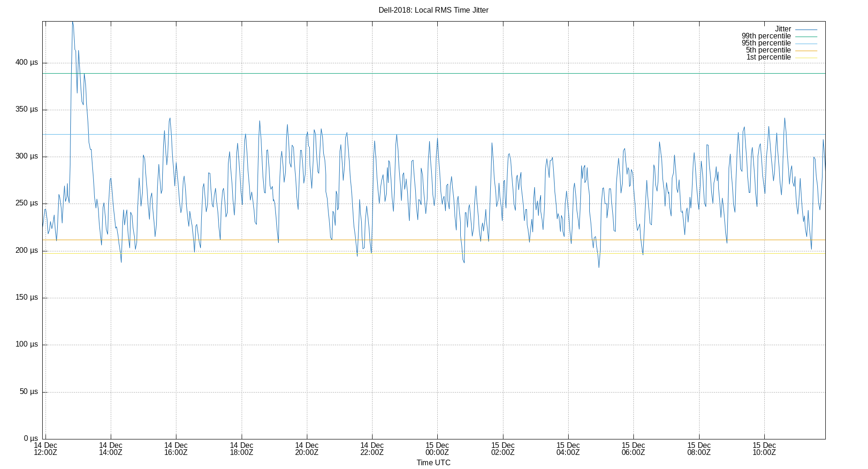868x469 pixels.
Task: Toggle the 1st percentile series off
Action: point(769,57)
